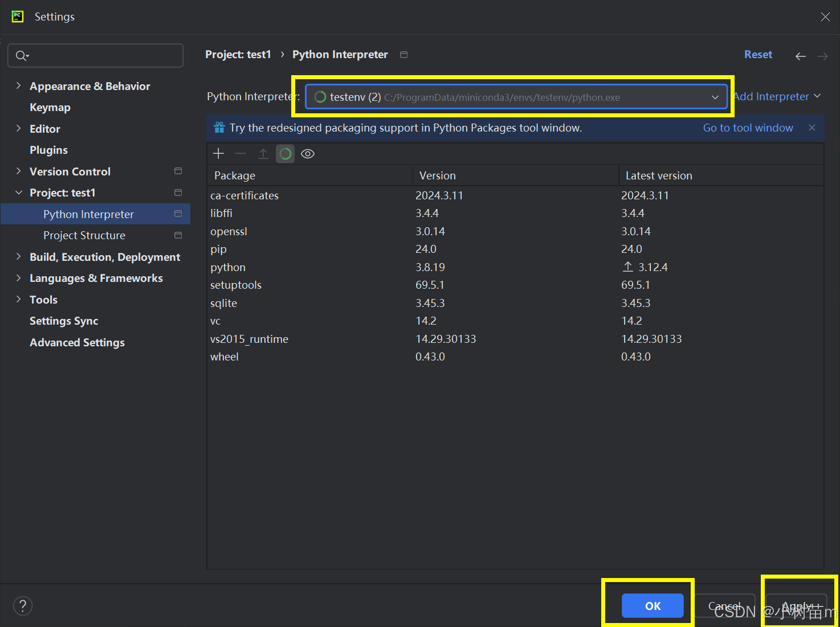Click the project-level icon beside breadcrumb
Image resolution: width=840 pixels, height=627 pixels.
pos(403,55)
